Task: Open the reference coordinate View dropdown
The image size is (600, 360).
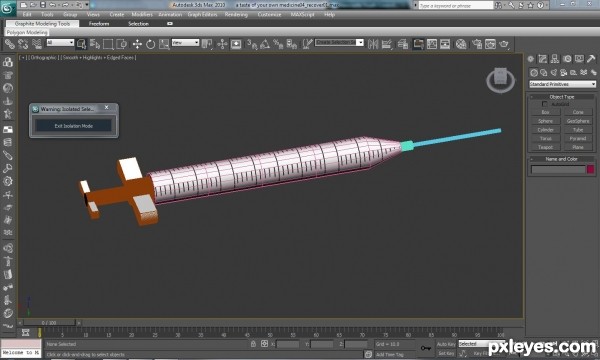Action: tap(185, 42)
